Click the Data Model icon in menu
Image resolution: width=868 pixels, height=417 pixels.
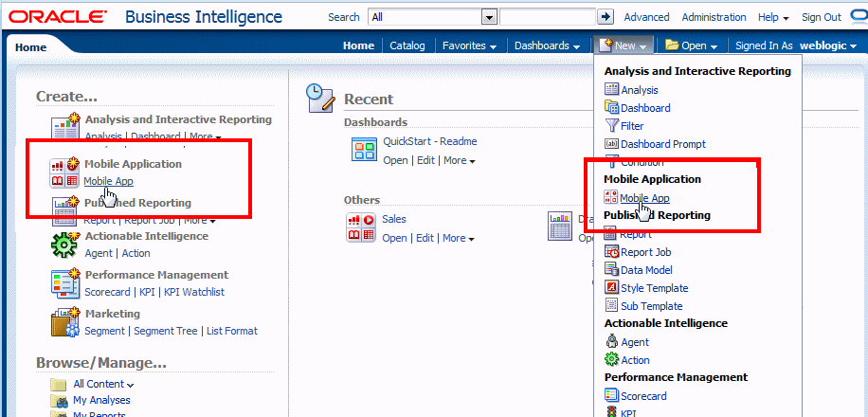tap(611, 270)
